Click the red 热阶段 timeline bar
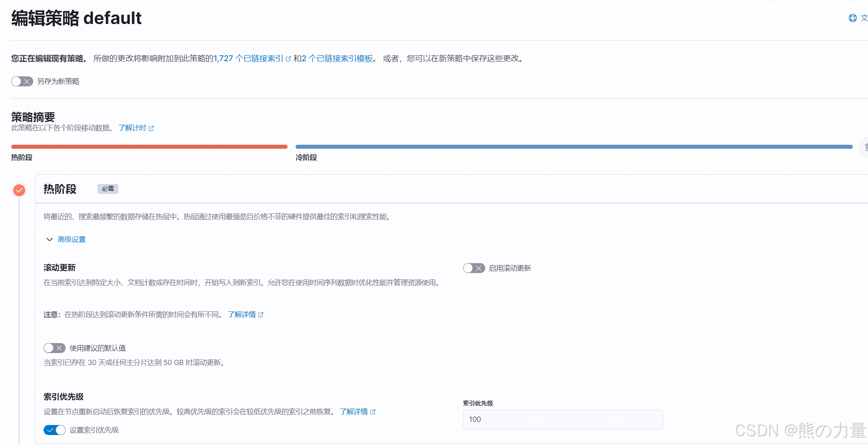This screenshot has height=445, width=868. (x=149, y=147)
